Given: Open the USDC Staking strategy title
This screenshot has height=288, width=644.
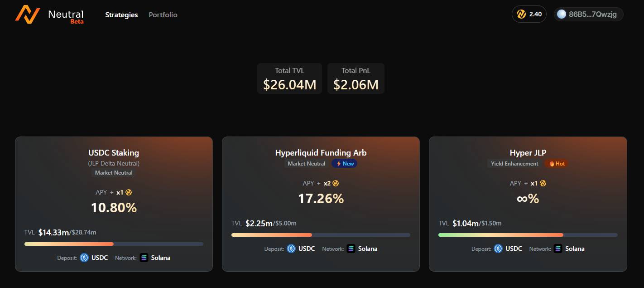Looking at the screenshot, I should point(114,153).
